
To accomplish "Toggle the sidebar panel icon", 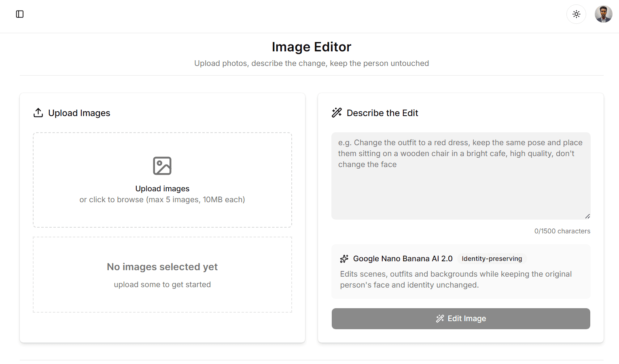I will point(20,14).
